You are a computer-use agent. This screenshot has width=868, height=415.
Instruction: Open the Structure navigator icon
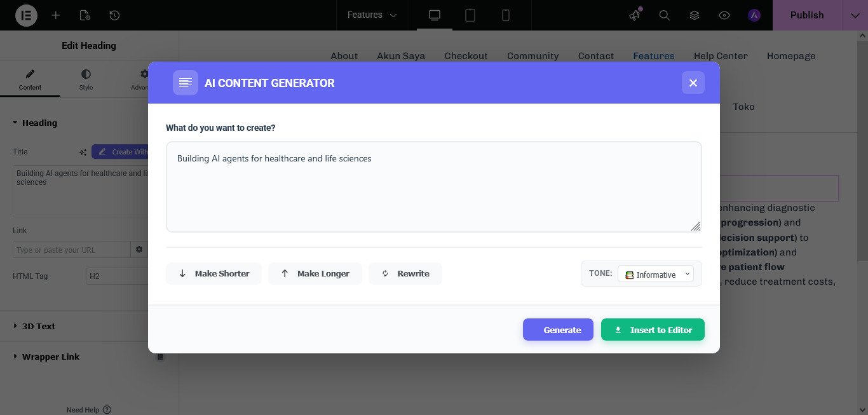point(695,15)
